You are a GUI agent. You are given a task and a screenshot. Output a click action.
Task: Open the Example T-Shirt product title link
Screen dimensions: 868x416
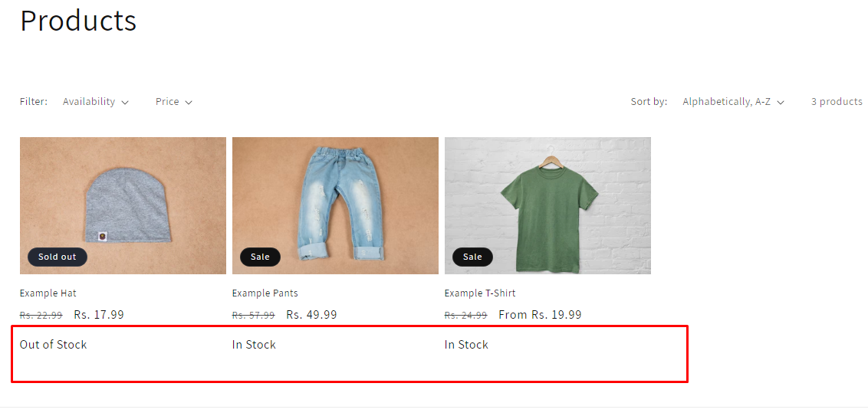[x=480, y=293]
